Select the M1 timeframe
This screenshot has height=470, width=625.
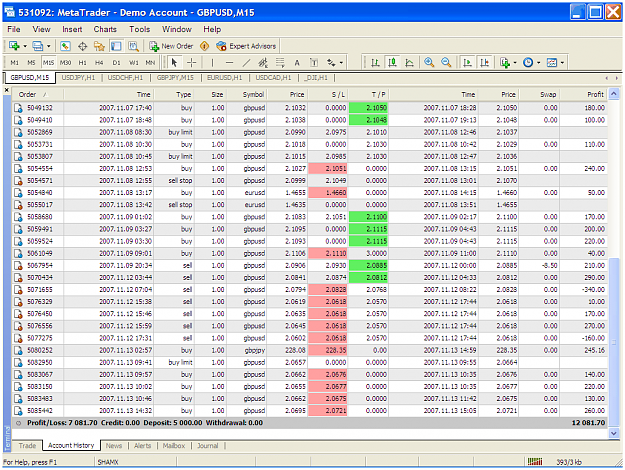pos(14,63)
